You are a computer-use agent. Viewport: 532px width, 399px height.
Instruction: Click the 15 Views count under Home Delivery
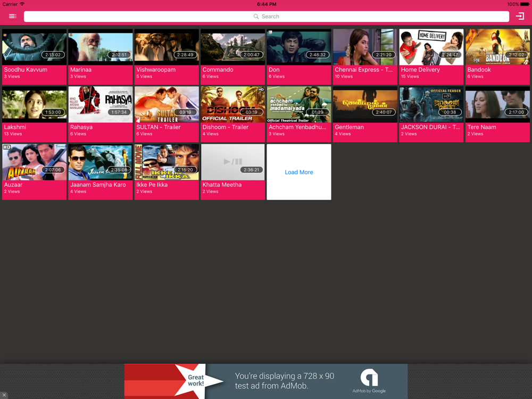tap(410, 76)
